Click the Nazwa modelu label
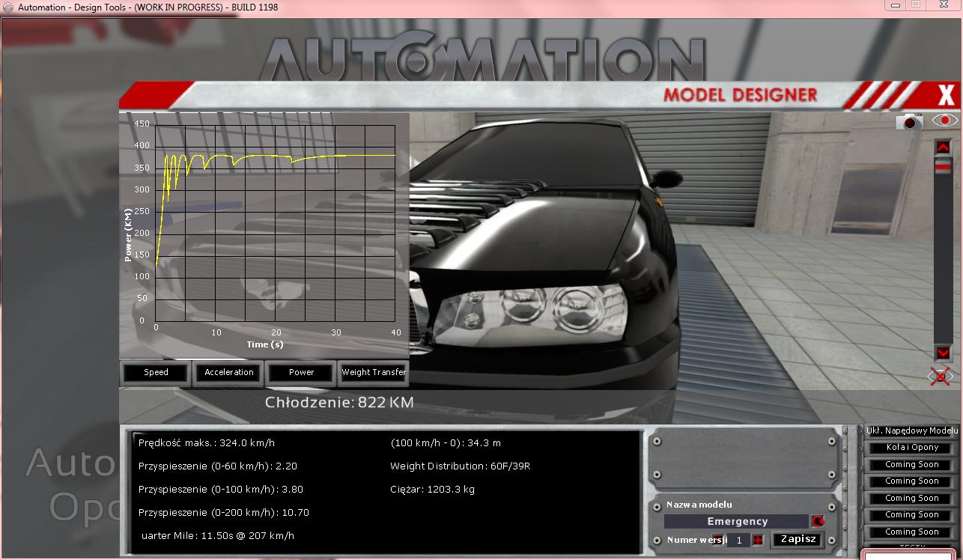The image size is (963, 560). click(x=699, y=505)
